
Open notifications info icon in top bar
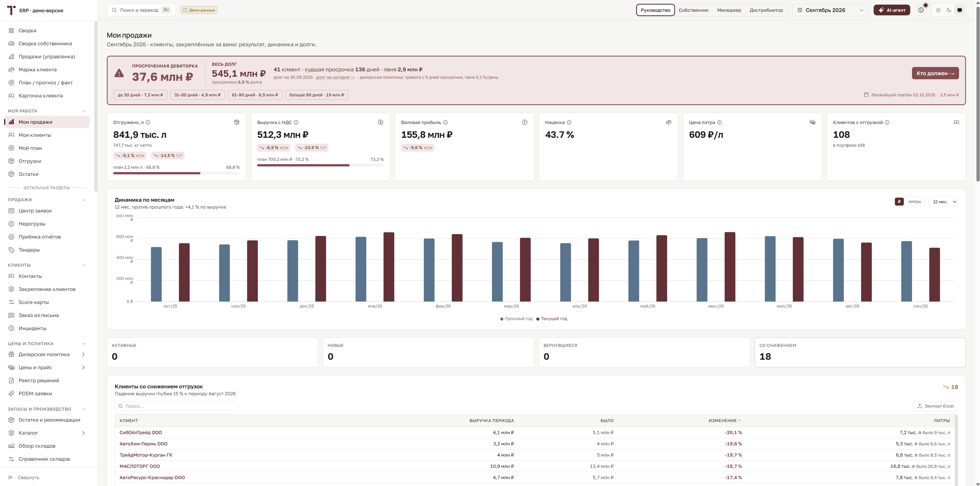[921, 10]
